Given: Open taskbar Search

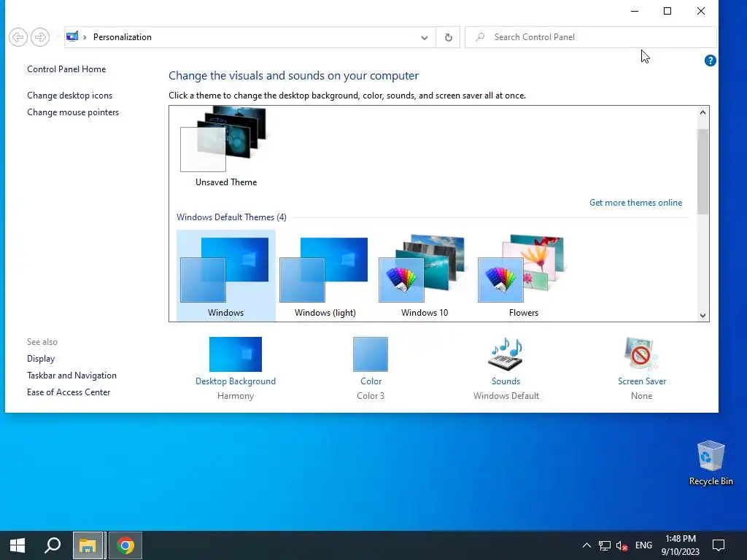Looking at the screenshot, I should click(53, 545).
